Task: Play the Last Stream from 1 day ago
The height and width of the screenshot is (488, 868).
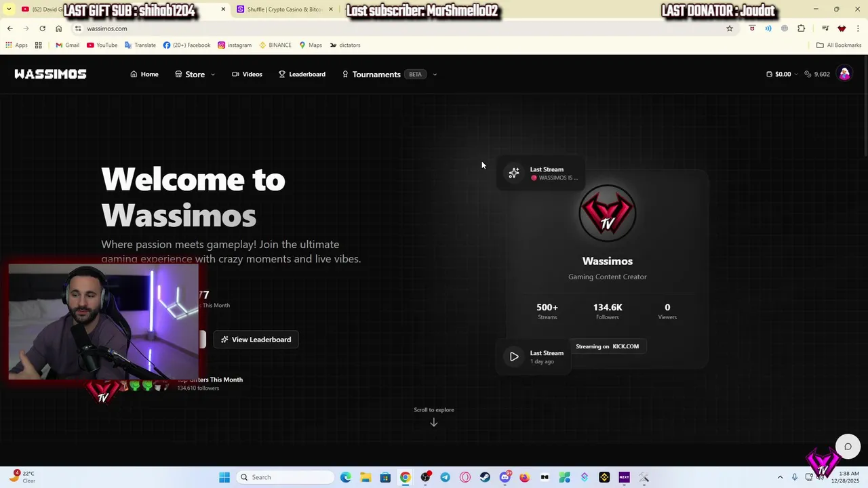Action: (x=514, y=357)
